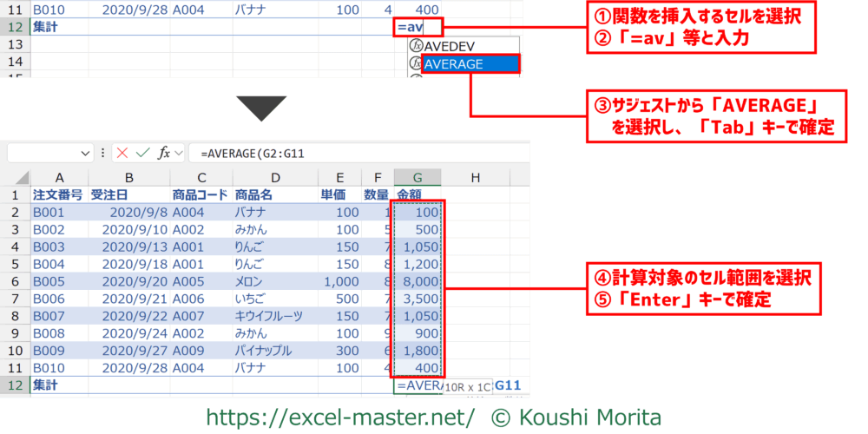
Task: Click the formula bar resize dots handle
Action: tap(103, 153)
